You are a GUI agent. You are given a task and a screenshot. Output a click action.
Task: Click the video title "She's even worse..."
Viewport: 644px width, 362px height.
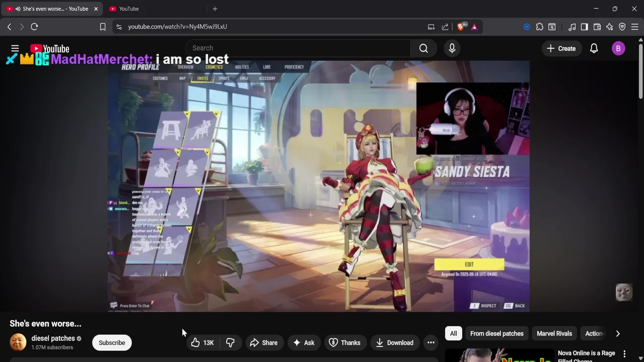(x=45, y=324)
